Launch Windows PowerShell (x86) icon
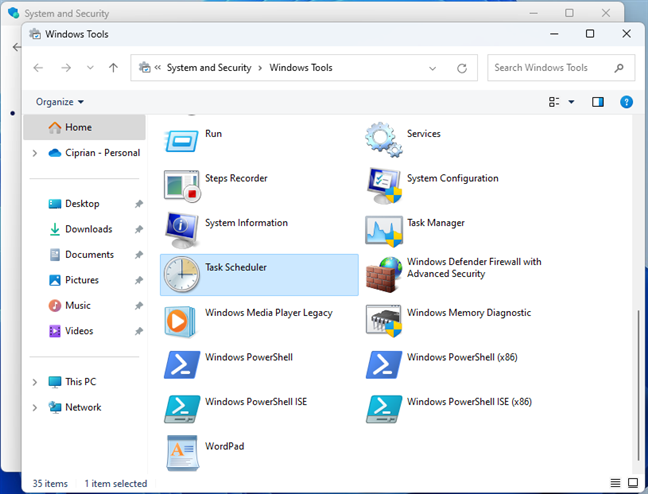648x494 pixels. [384, 365]
